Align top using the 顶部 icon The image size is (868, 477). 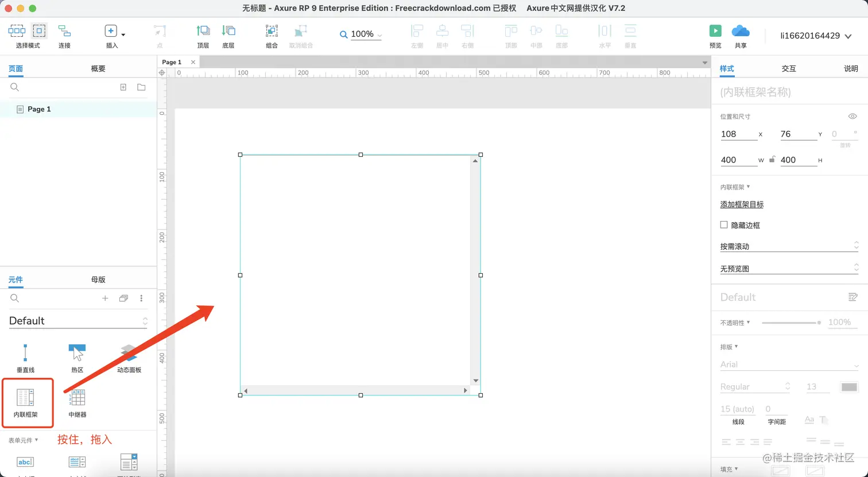(x=511, y=31)
